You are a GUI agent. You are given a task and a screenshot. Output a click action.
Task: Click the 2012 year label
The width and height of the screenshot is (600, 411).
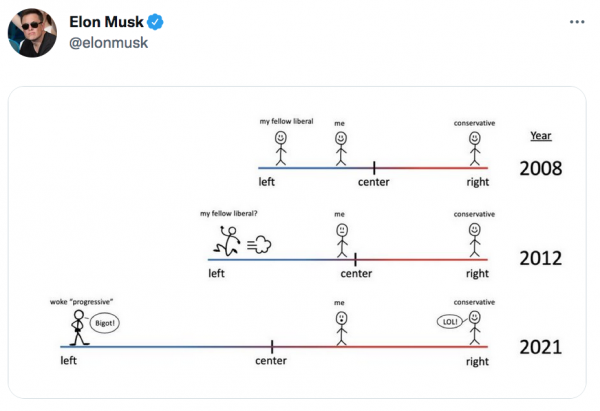(540, 258)
